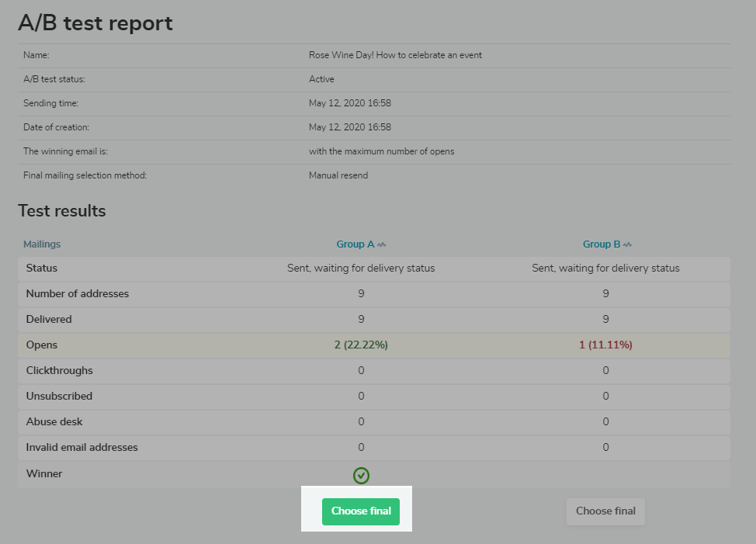This screenshot has width=756, height=544.
Task: Click the Mailings column header
Action: coord(42,244)
